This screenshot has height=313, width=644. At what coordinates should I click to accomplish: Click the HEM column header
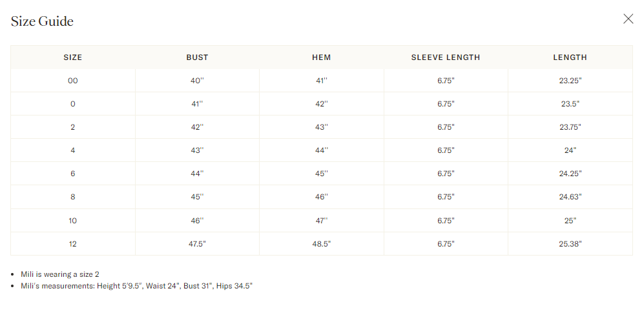[321, 57]
